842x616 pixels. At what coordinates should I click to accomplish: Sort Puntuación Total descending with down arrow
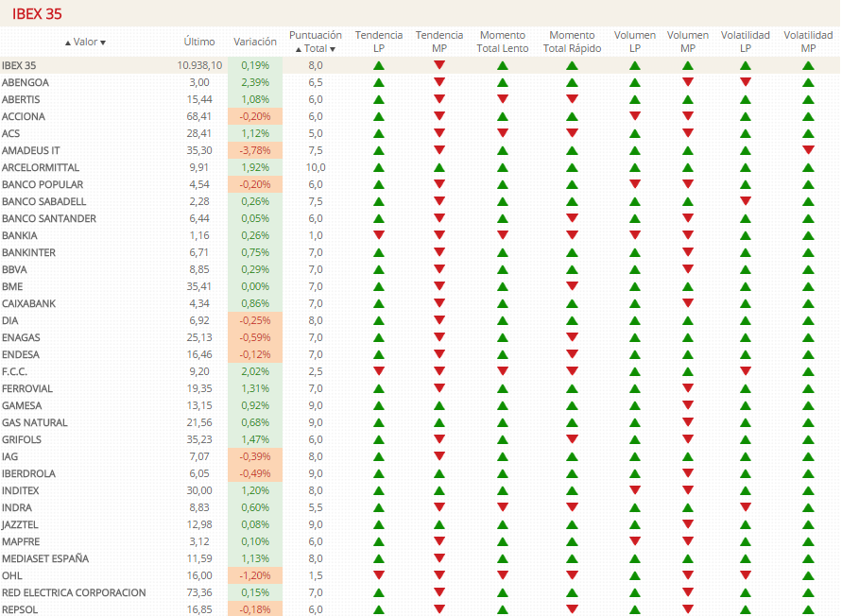[333, 49]
